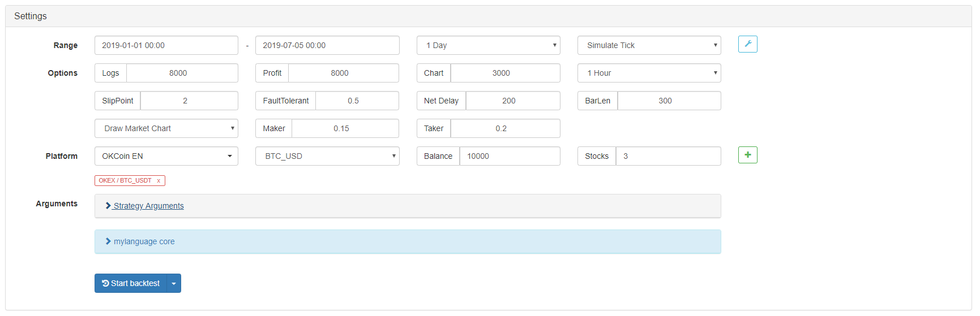Click the FaultTolerant addon label
This screenshot has width=980, height=316.
(286, 101)
